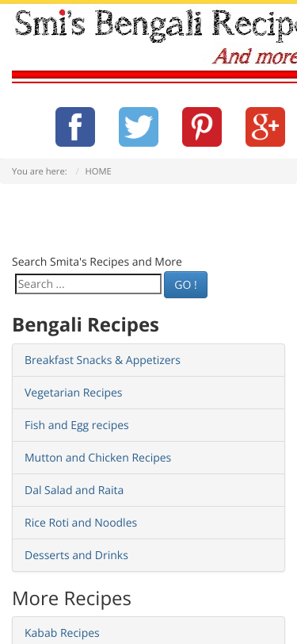
Task: Click the GO ! search button
Action: (x=186, y=285)
